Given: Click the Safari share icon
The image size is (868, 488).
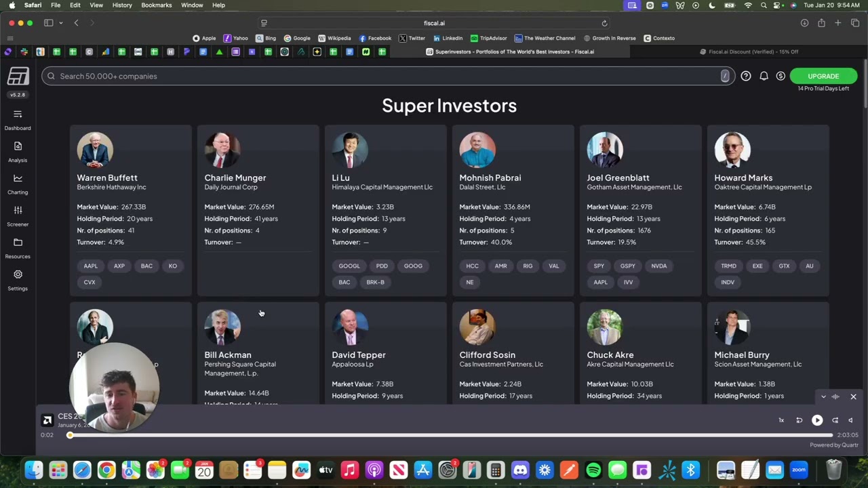Looking at the screenshot, I should [x=821, y=23].
